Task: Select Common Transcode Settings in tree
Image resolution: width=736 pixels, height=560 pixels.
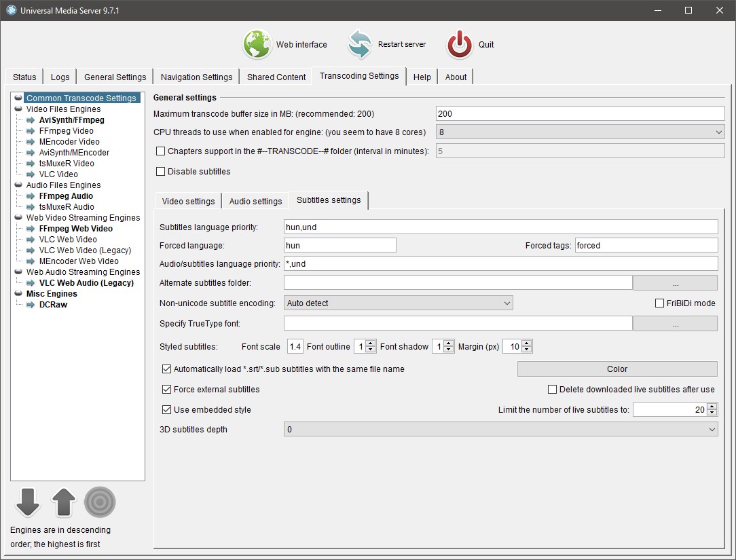Action: click(x=81, y=98)
